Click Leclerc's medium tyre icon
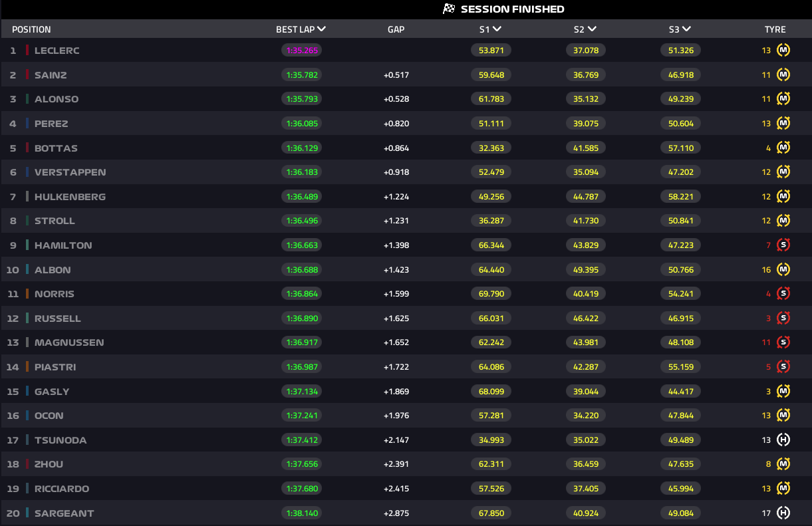Viewport: 812px width, 526px height. tap(783, 51)
